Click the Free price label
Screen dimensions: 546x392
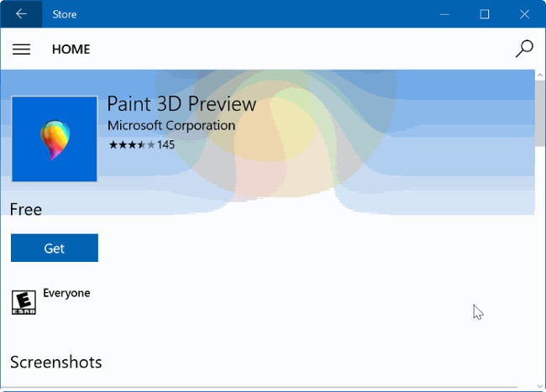coord(26,209)
